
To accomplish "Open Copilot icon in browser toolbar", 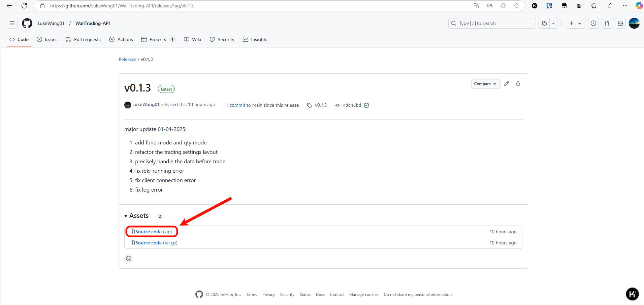I will click(x=639, y=6).
